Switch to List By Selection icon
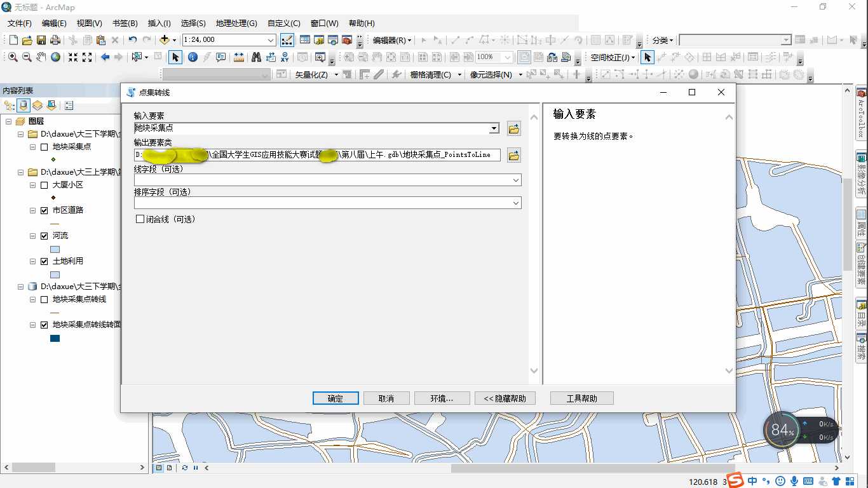Image resolution: width=868 pixels, height=488 pixels. pos(51,105)
